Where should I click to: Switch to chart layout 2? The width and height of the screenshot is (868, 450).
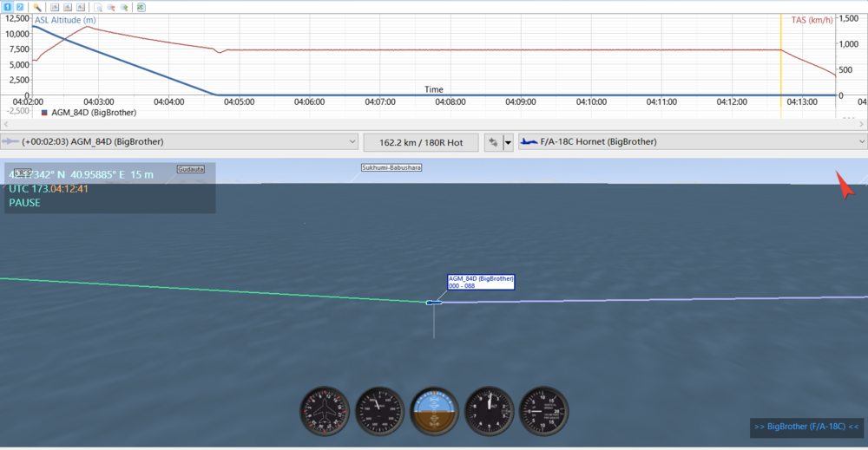point(19,7)
